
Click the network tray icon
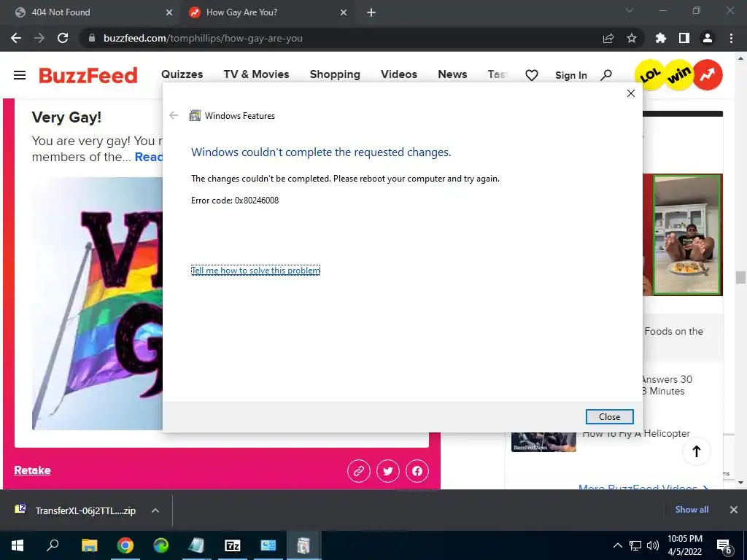point(635,545)
